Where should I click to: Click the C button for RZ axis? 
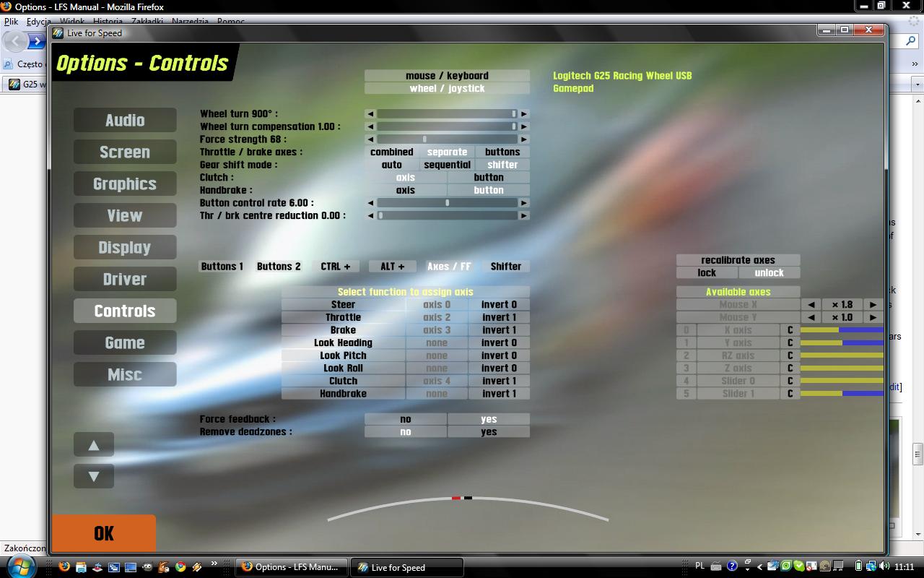coord(790,355)
